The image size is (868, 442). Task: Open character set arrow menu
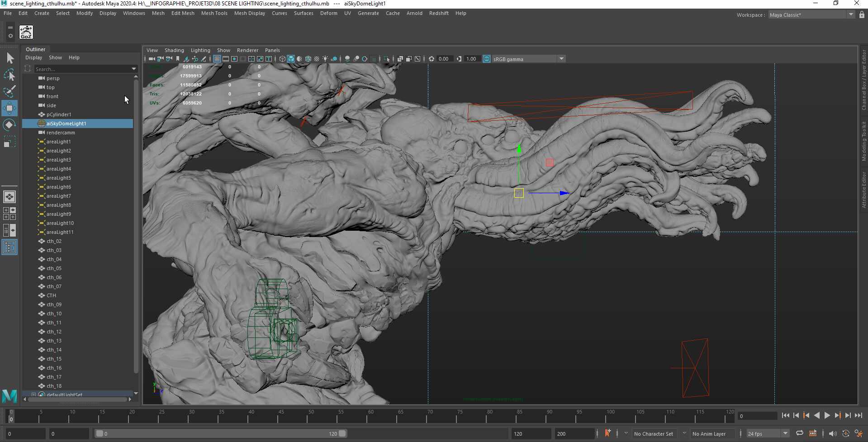tap(626, 433)
